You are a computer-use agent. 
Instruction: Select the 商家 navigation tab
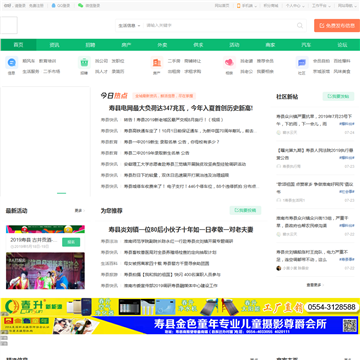pyautogui.click(x=270, y=45)
